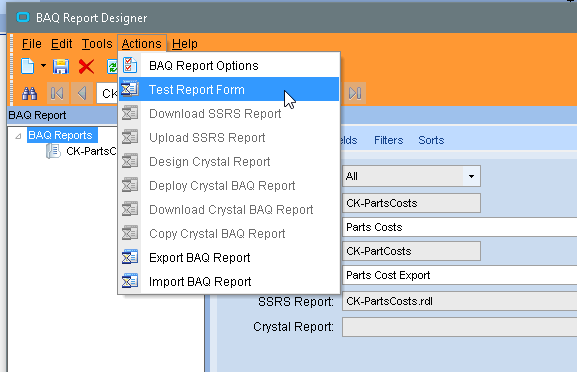Click disabled Design Crystal Report entry
577x372 pixels.
[229, 161]
